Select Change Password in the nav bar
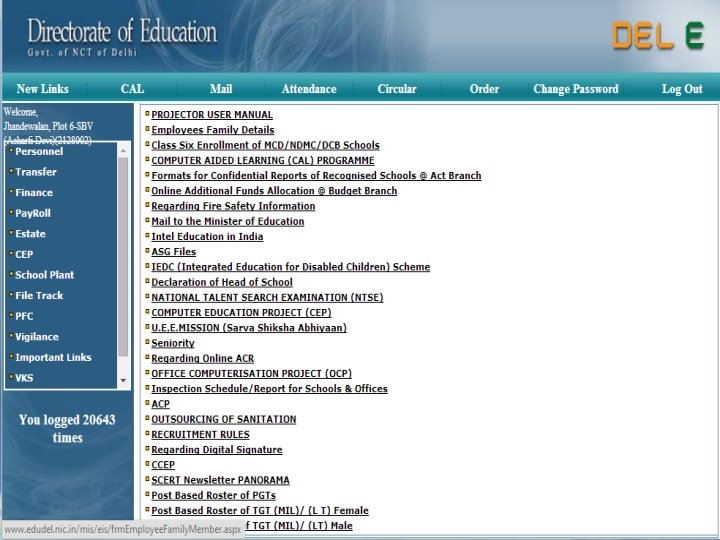This screenshot has width=720, height=540. [576, 89]
